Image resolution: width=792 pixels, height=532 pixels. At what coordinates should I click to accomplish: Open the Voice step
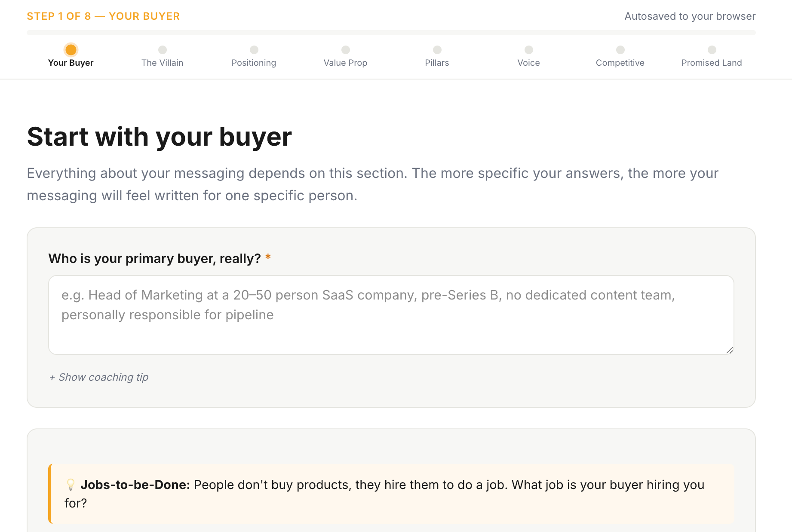point(528,56)
